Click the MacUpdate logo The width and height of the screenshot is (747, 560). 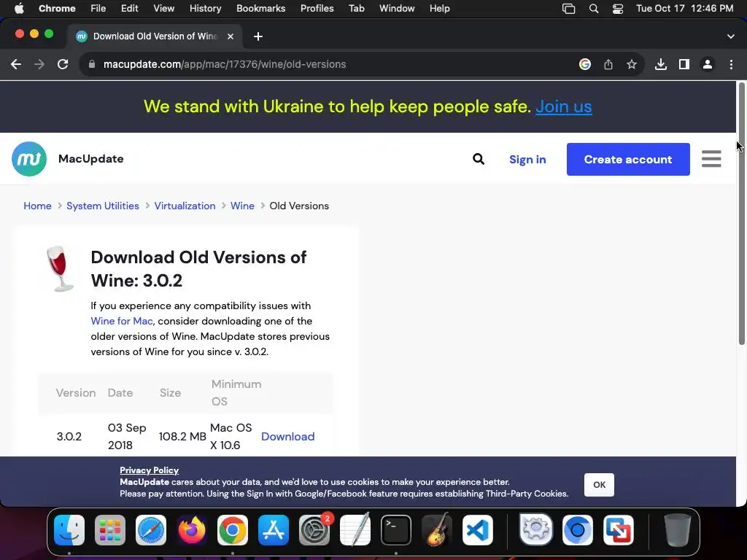pyautogui.click(x=29, y=159)
